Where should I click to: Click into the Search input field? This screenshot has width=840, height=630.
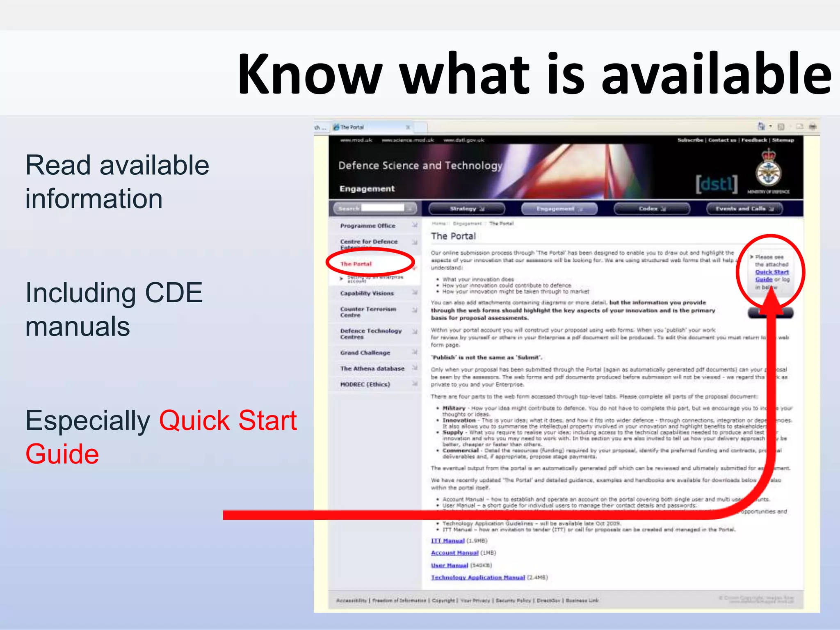pyautogui.click(x=382, y=208)
